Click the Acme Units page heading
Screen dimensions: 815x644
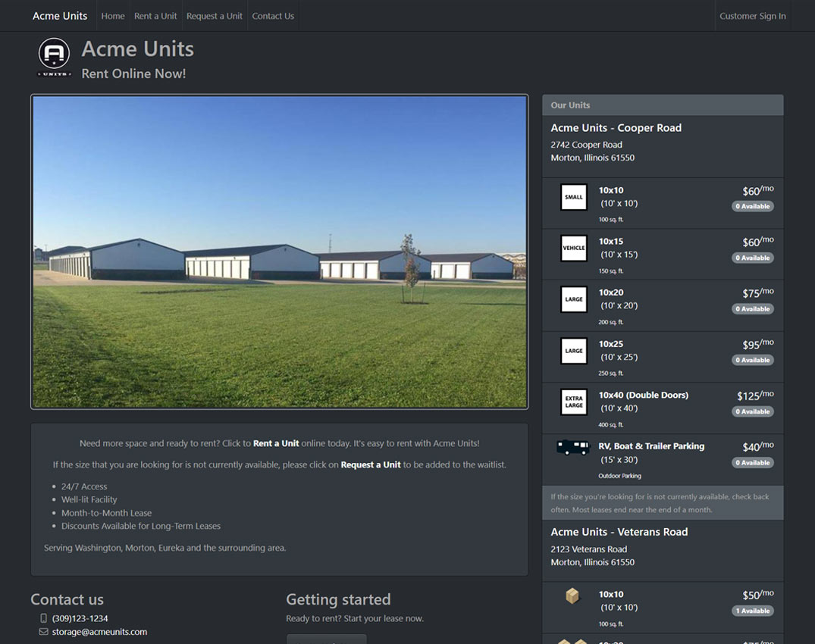click(x=138, y=48)
